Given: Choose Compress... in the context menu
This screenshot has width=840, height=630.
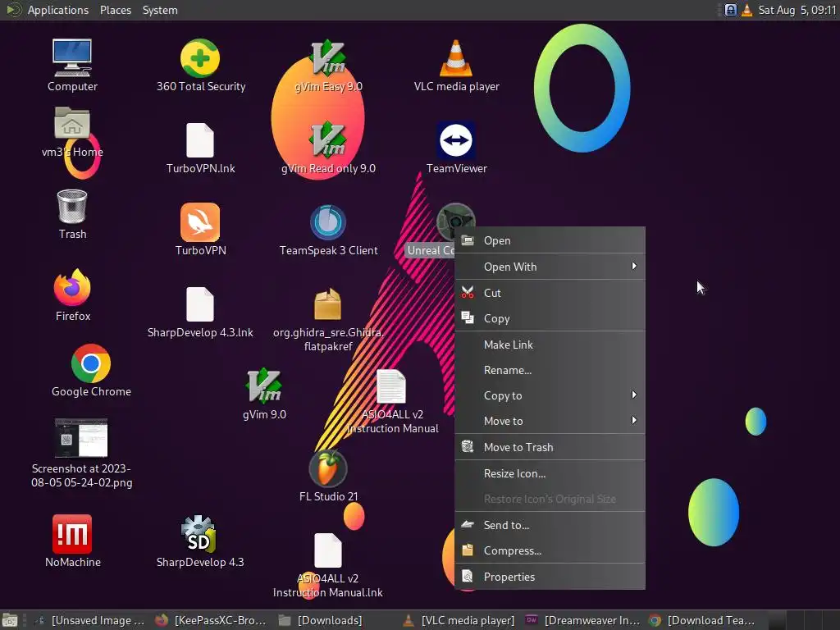Looking at the screenshot, I should 550,550.
